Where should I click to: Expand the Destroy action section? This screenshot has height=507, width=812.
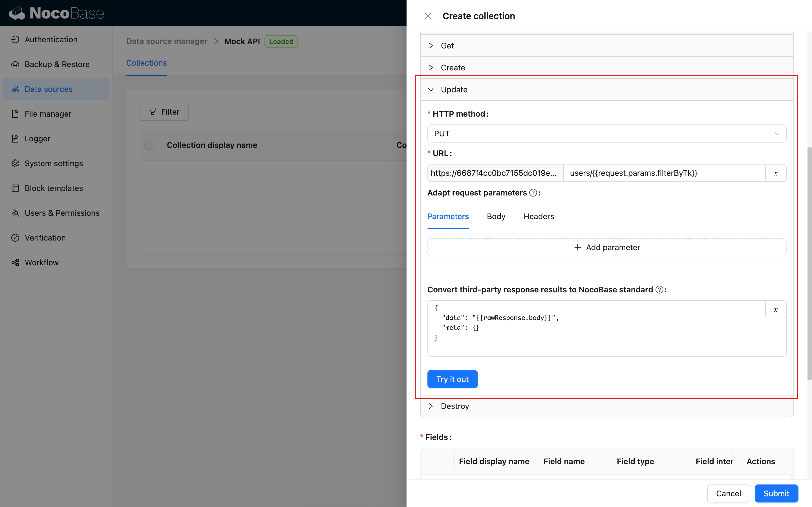pyautogui.click(x=455, y=406)
